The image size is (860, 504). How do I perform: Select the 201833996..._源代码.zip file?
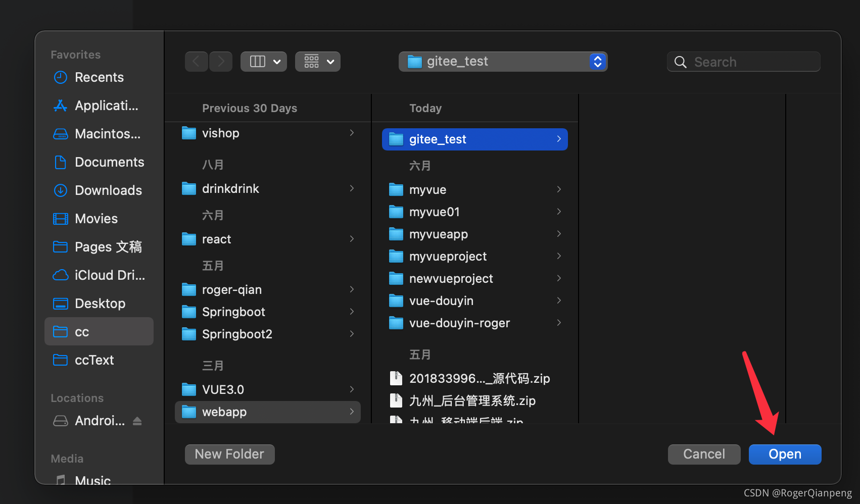(475, 379)
